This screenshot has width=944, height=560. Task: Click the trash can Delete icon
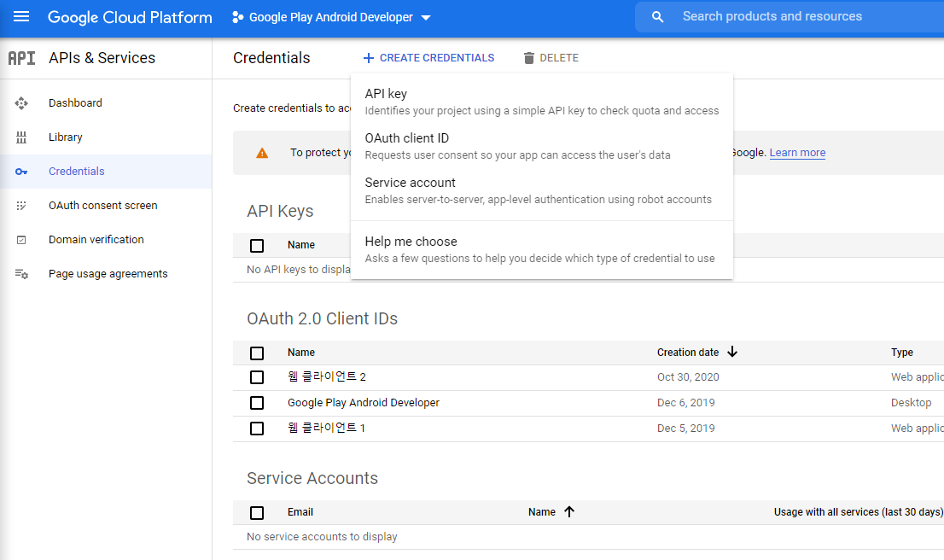tap(528, 58)
